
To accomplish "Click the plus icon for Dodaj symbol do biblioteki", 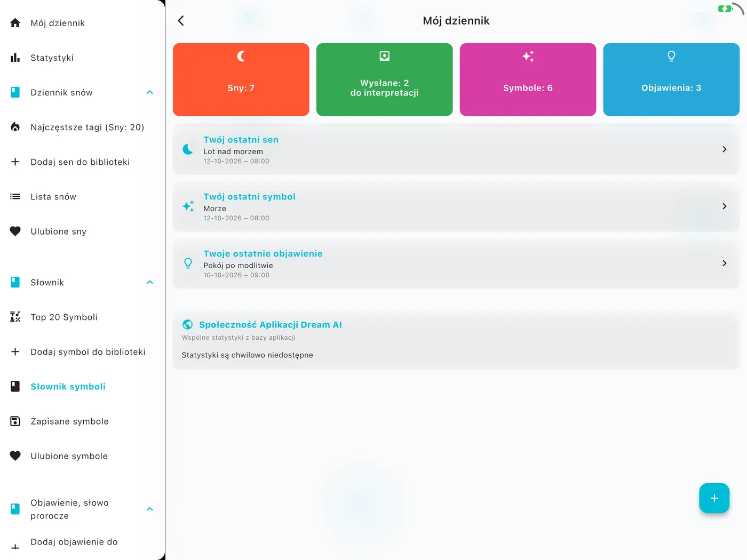I will pos(15,351).
